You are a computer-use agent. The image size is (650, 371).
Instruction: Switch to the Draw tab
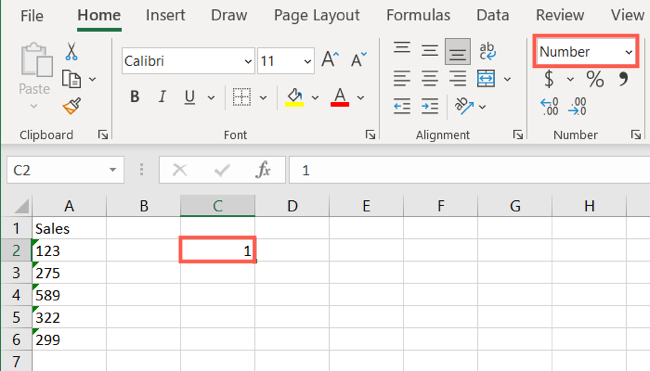pos(229,15)
